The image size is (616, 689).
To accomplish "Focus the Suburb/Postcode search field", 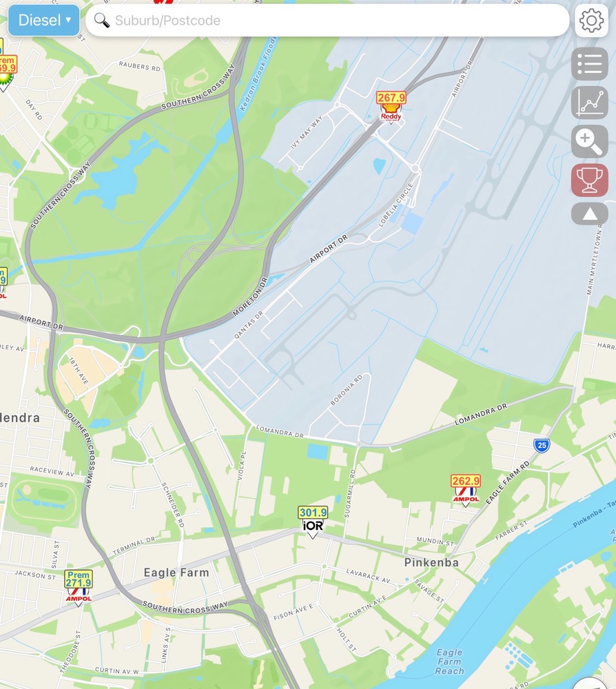I will click(x=327, y=20).
